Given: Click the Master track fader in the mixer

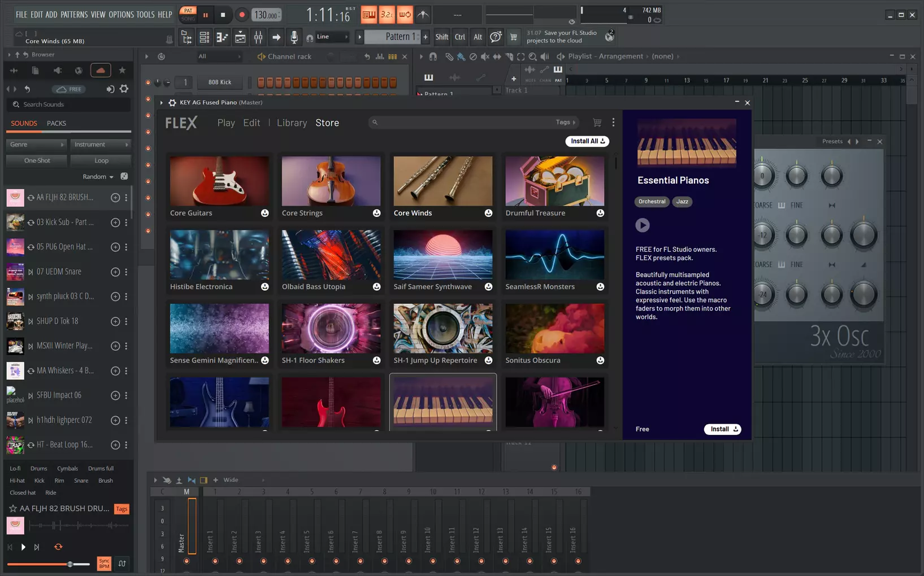Looking at the screenshot, I should point(192,526).
